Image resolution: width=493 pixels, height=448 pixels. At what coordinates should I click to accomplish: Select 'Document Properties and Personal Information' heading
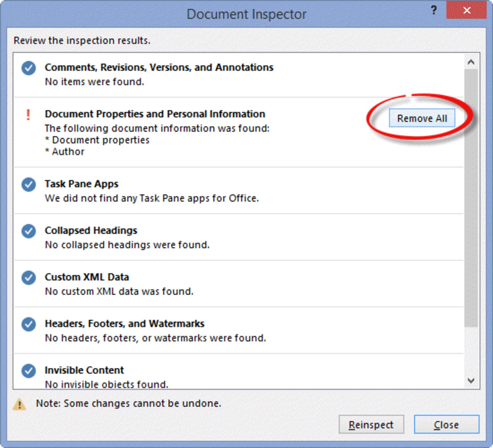point(155,114)
